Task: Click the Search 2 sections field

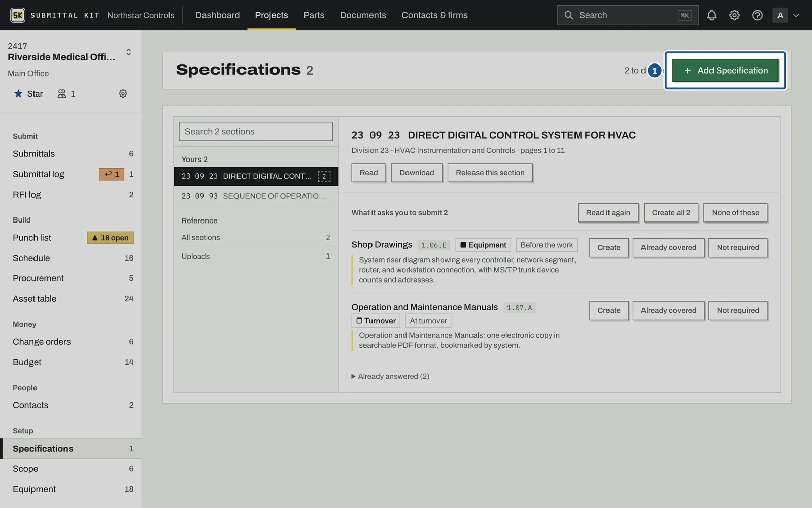Action: pyautogui.click(x=256, y=132)
